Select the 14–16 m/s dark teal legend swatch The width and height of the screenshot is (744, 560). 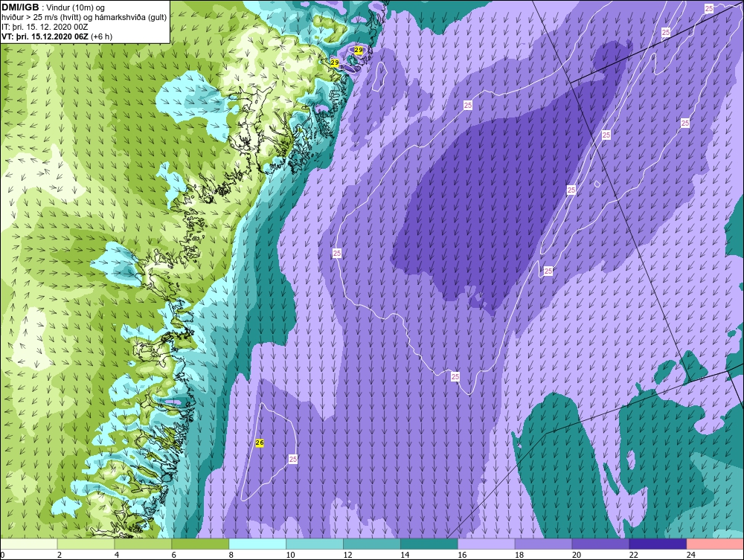(429, 544)
